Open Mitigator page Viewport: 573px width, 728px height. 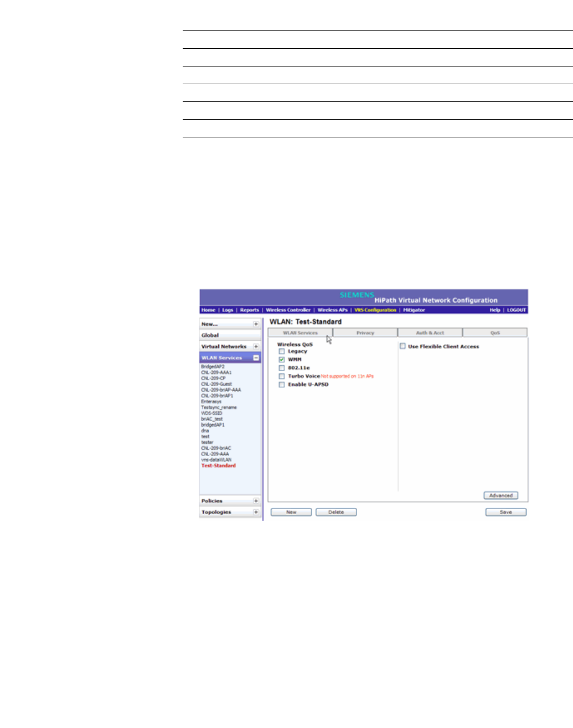(x=414, y=310)
